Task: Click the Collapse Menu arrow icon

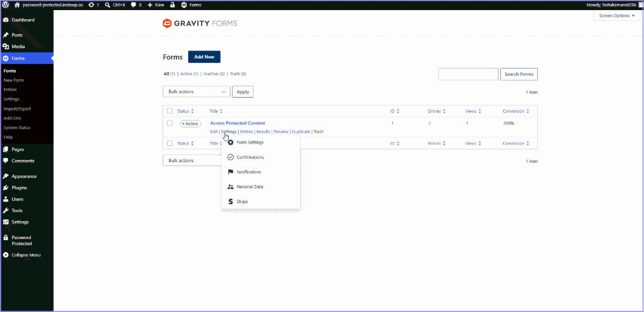Action: point(6,255)
